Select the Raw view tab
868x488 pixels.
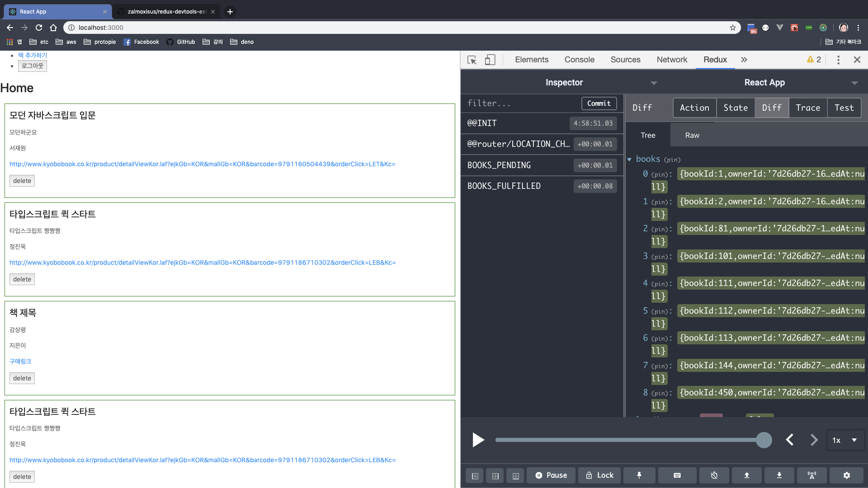click(692, 135)
